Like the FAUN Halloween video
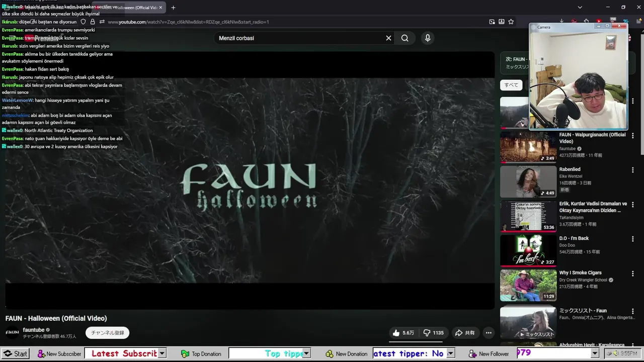This screenshot has width=644, height=362. (x=403, y=333)
